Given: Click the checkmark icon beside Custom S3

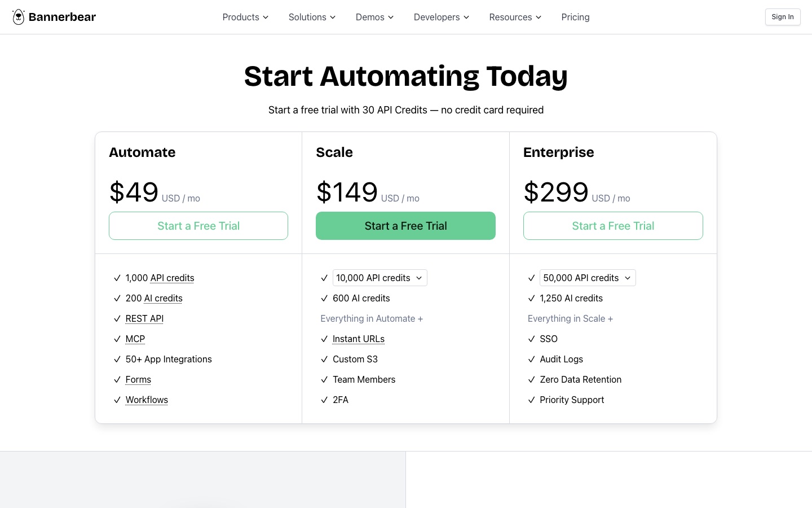Looking at the screenshot, I should (324, 359).
